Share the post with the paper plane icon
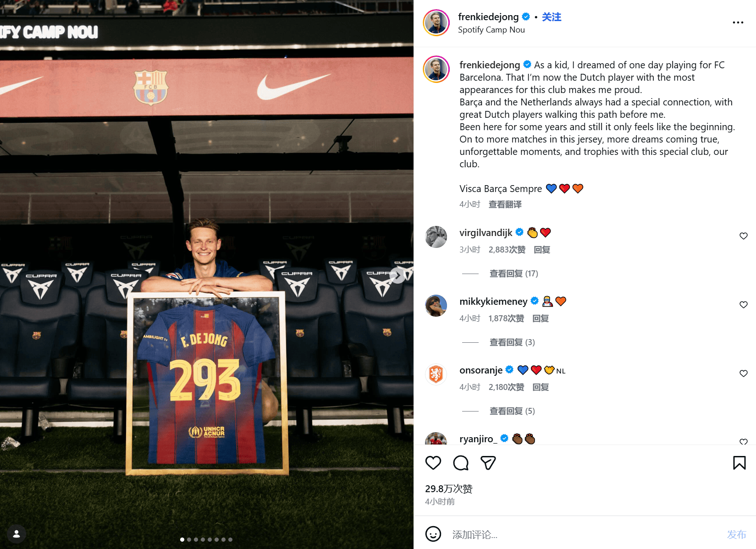The image size is (756, 549). 488,463
